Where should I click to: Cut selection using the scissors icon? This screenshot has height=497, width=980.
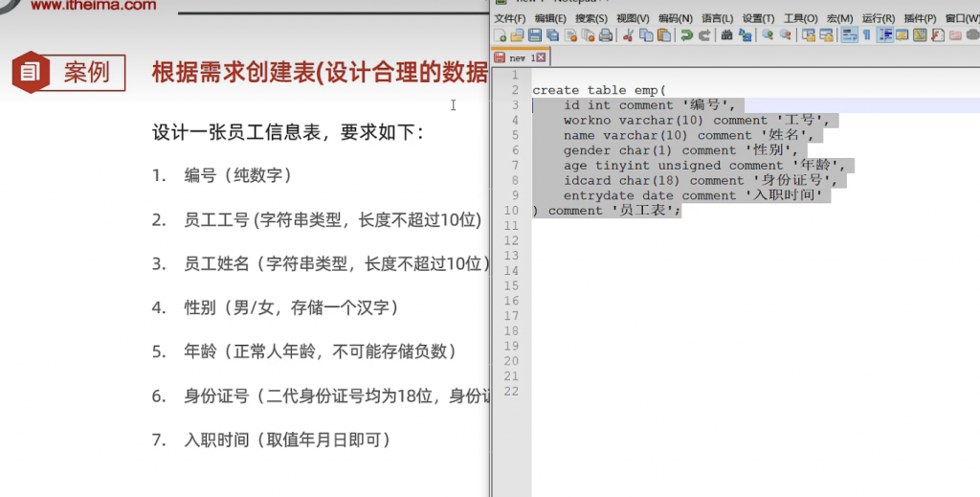tap(629, 35)
